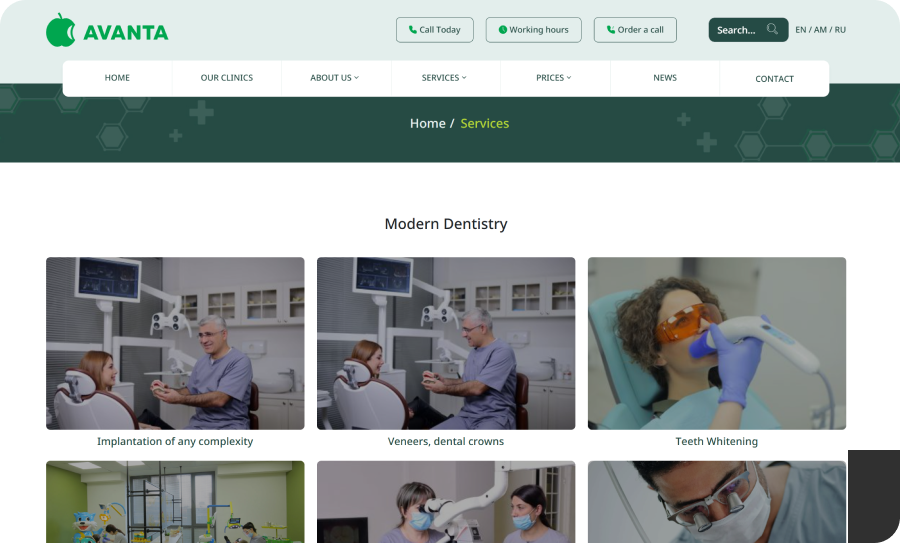Screen dimensions: 900x543
Task: Open the Home menu item
Action: tap(117, 78)
